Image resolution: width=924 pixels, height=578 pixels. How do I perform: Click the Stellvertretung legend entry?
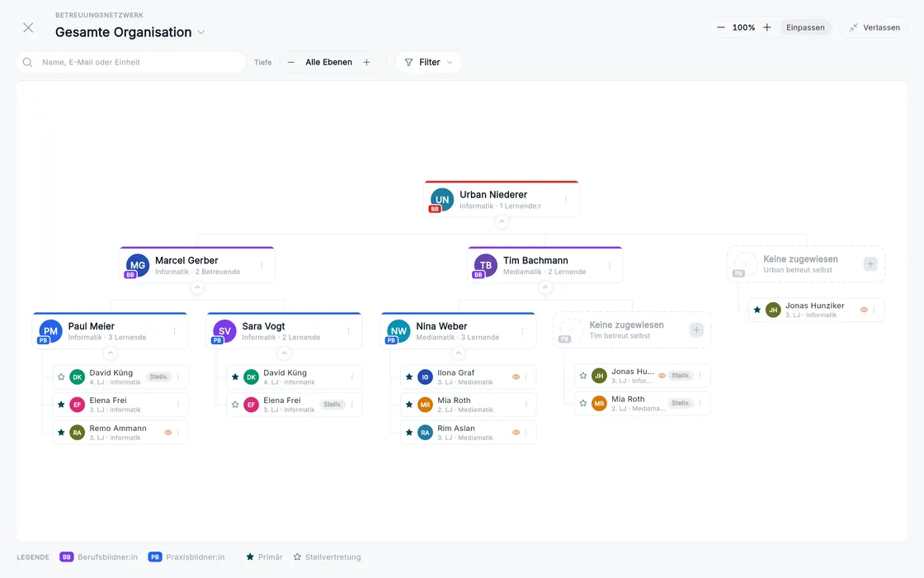click(x=327, y=557)
